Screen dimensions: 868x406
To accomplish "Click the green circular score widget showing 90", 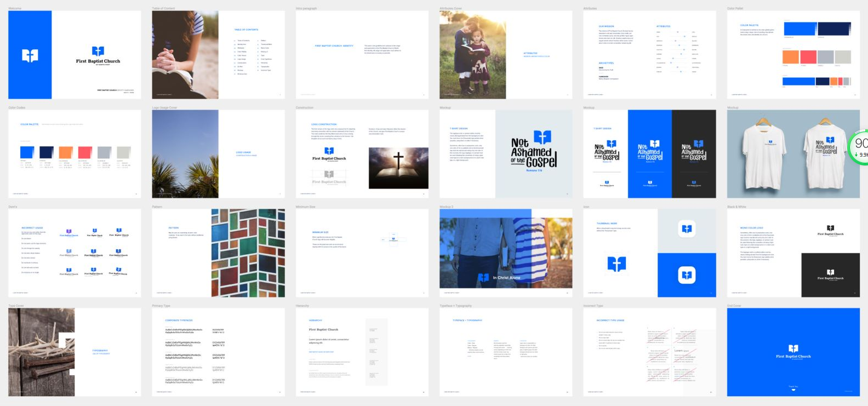I will pos(858,147).
